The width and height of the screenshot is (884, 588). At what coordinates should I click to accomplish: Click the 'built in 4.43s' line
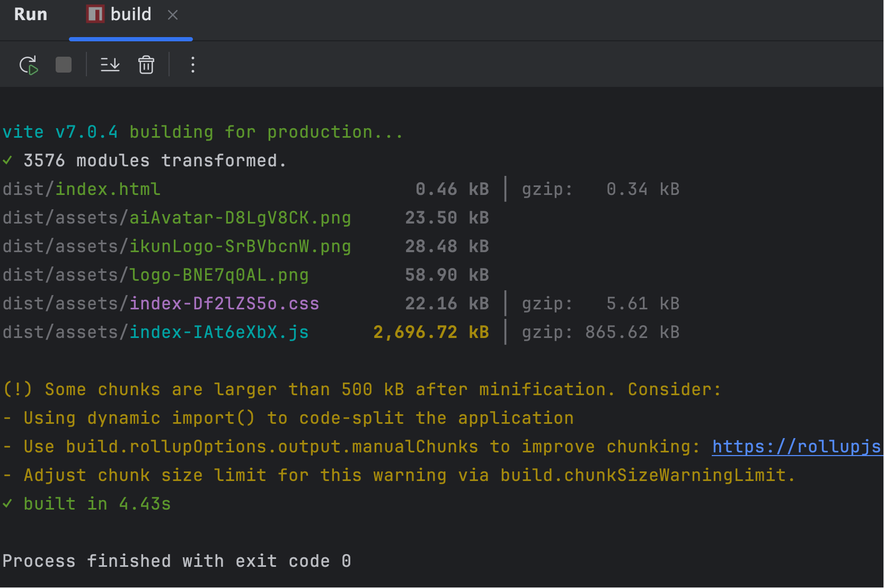point(97,504)
